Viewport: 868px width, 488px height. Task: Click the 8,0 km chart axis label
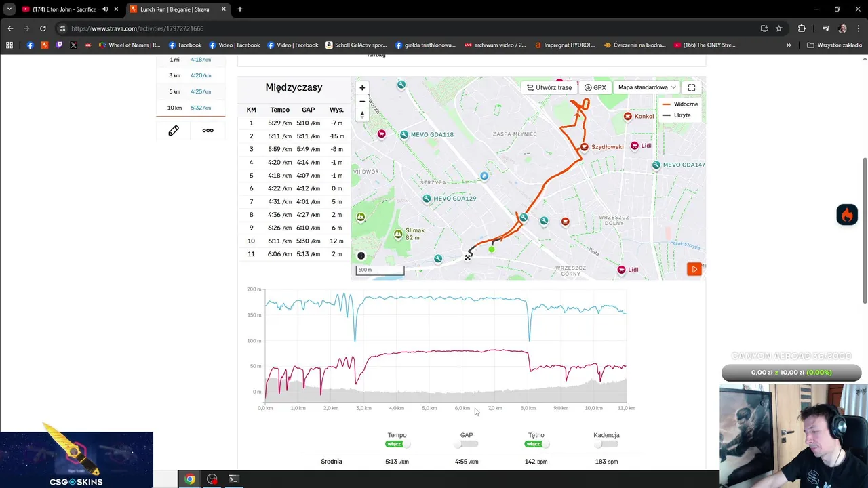[528, 408]
